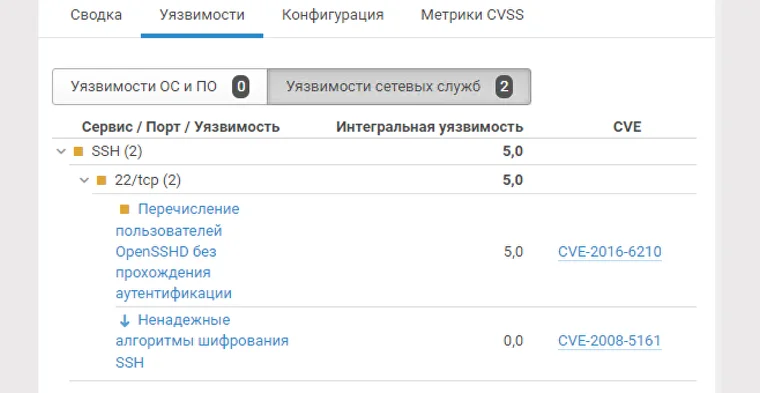
Task: Open the Сводка tab
Action: coord(96,15)
